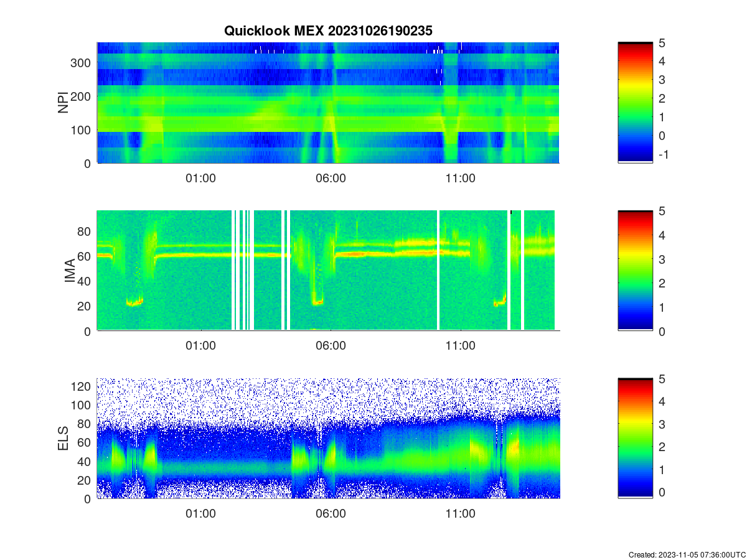Click the 11:00 time tick under the ELS panel

click(x=461, y=514)
